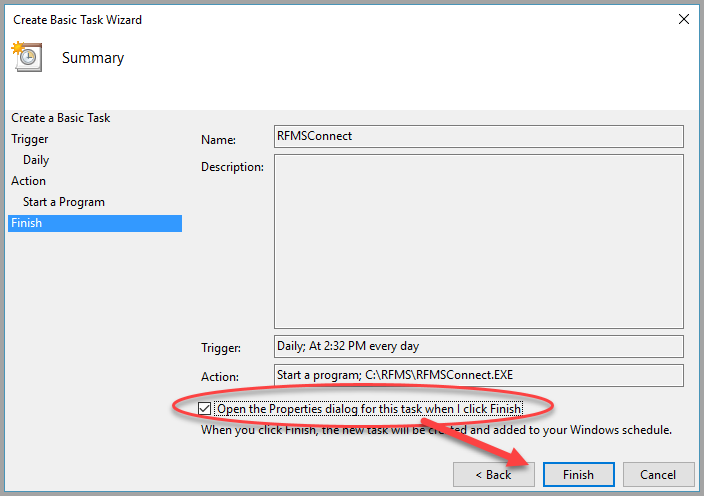Viewport: 704px width, 496px height.
Task: Select the Start a Program sub-step
Action: [x=64, y=202]
